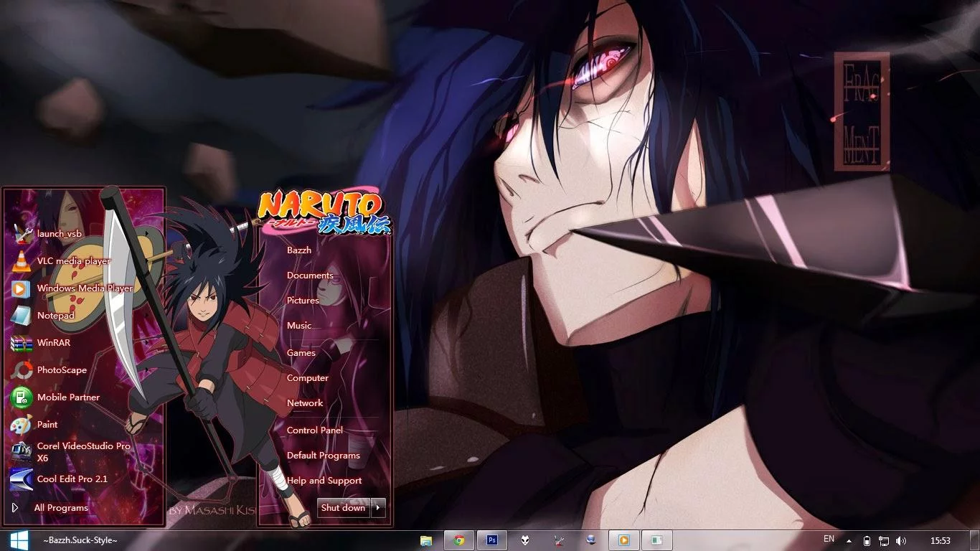Open launch_vsb from the Start menu icon
This screenshot has height=551, width=980.
pos(22,233)
